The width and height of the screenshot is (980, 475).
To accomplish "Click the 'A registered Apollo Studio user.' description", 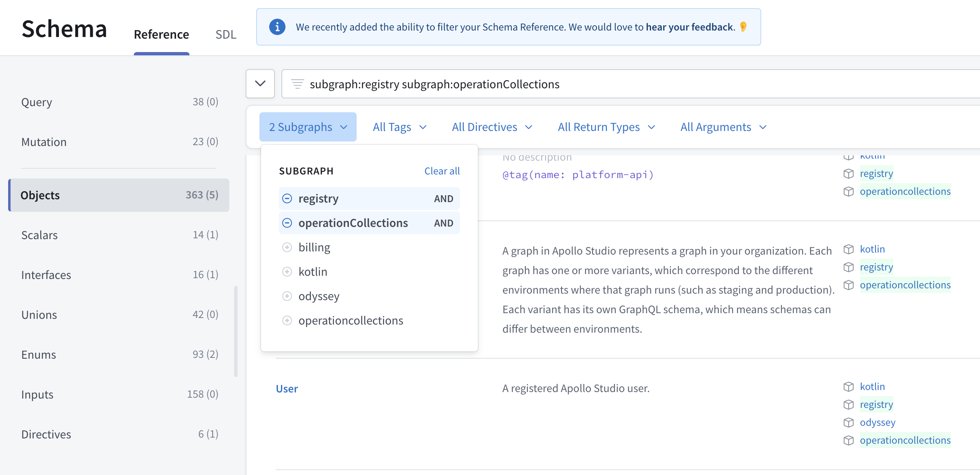I will pos(576,388).
